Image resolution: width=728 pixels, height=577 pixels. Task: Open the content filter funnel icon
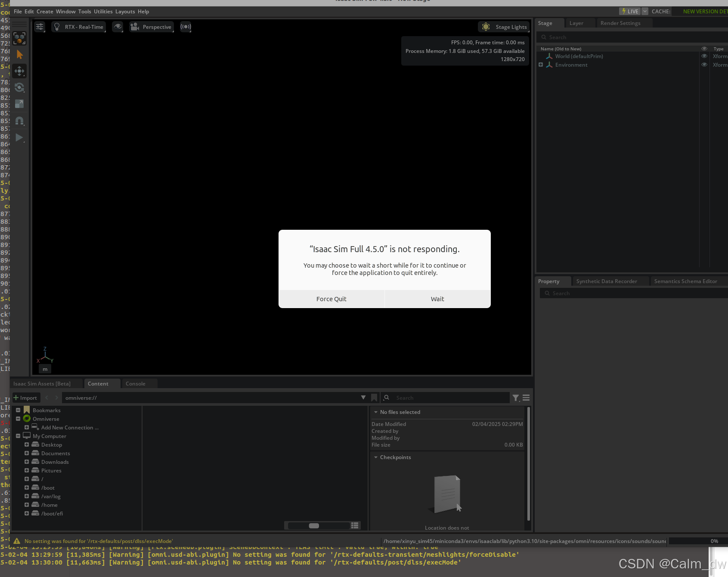pyautogui.click(x=516, y=398)
